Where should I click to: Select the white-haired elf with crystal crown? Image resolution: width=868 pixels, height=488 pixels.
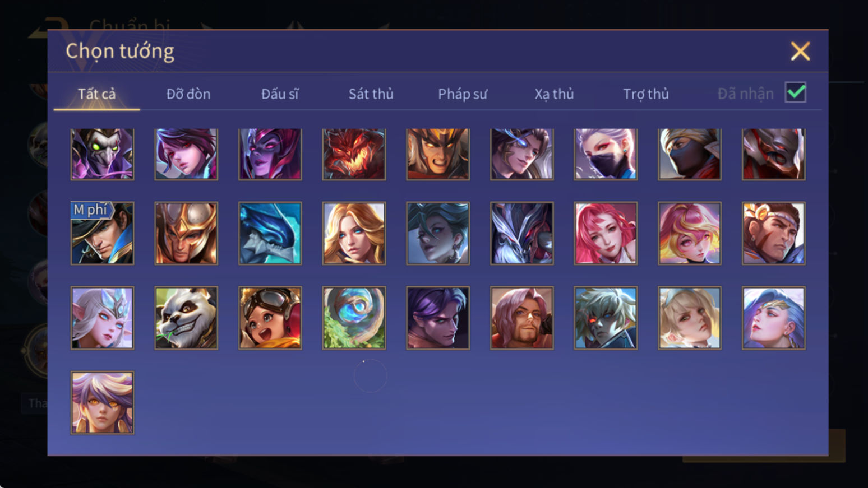coord(102,318)
